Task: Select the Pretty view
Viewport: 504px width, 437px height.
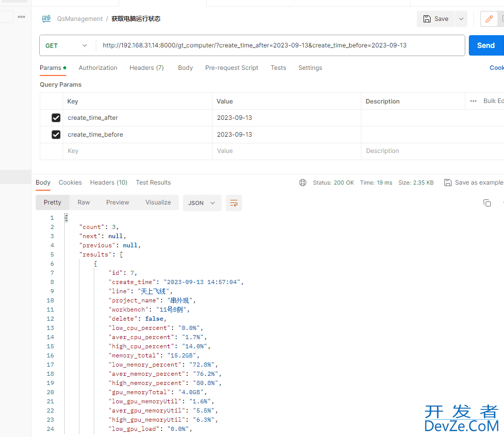Action: pyautogui.click(x=52, y=202)
